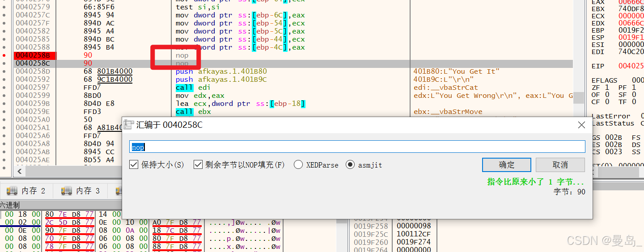Image resolution: width=644 pixels, height=252 pixels.
Task: Click hex dump cell '2C 5D D8 77'
Action: pyautogui.click(x=69, y=223)
